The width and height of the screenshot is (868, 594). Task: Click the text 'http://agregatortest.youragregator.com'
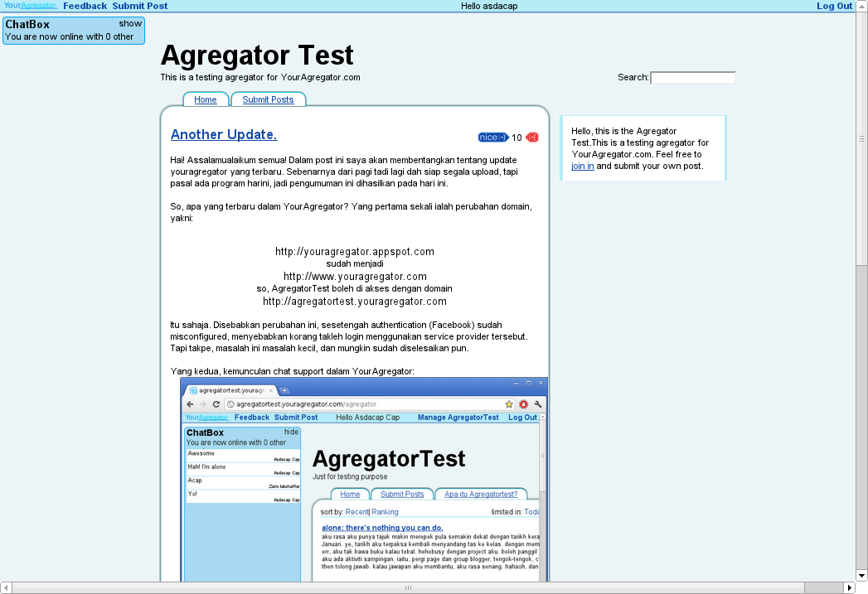[x=355, y=302]
